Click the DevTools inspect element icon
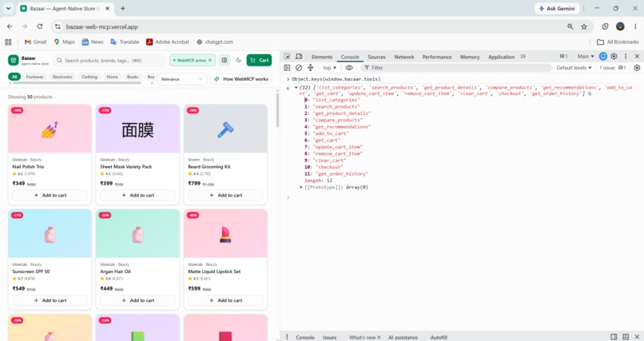The width and height of the screenshot is (644, 341). pyautogui.click(x=287, y=57)
